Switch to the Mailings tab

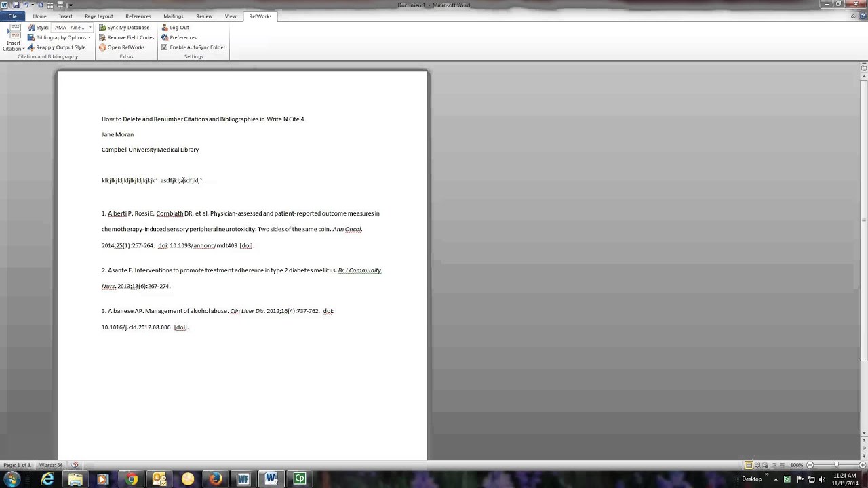[174, 16]
